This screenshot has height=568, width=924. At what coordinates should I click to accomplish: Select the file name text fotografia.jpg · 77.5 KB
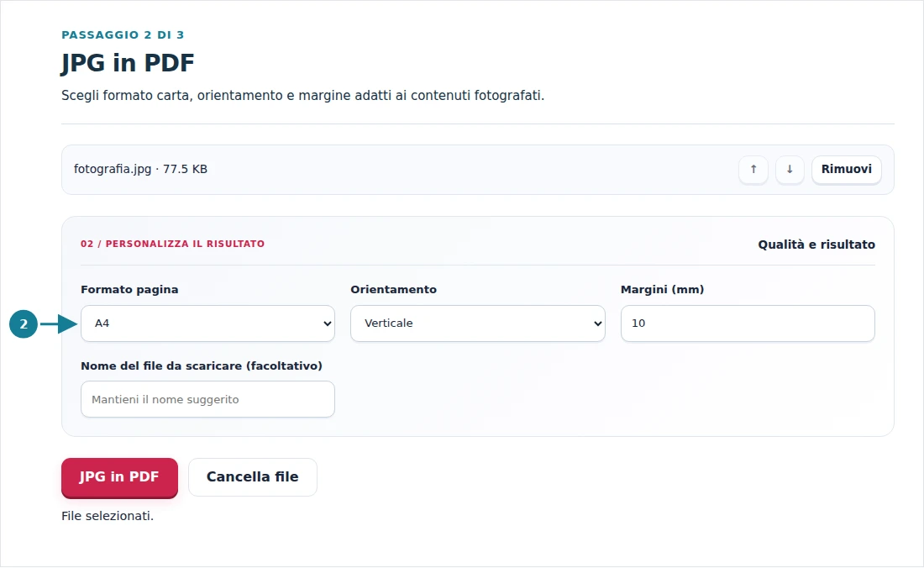pyautogui.click(x=140, y=169)
